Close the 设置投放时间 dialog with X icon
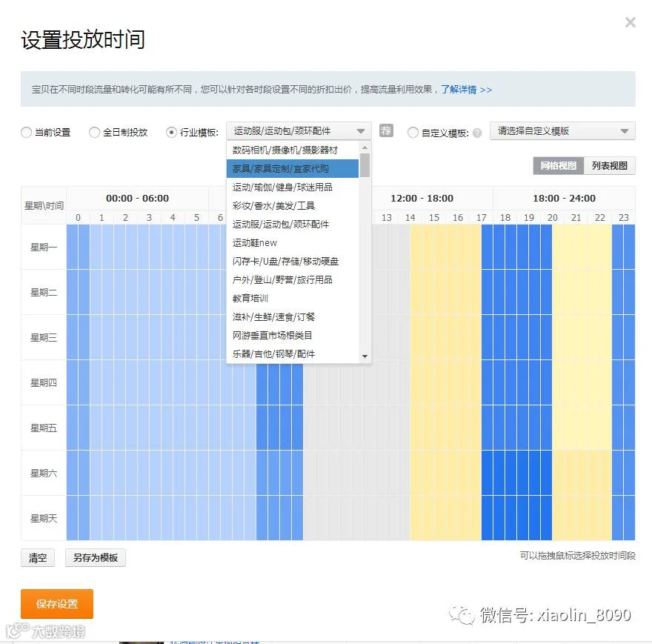The image size is (652, 644). pos(631,22)
